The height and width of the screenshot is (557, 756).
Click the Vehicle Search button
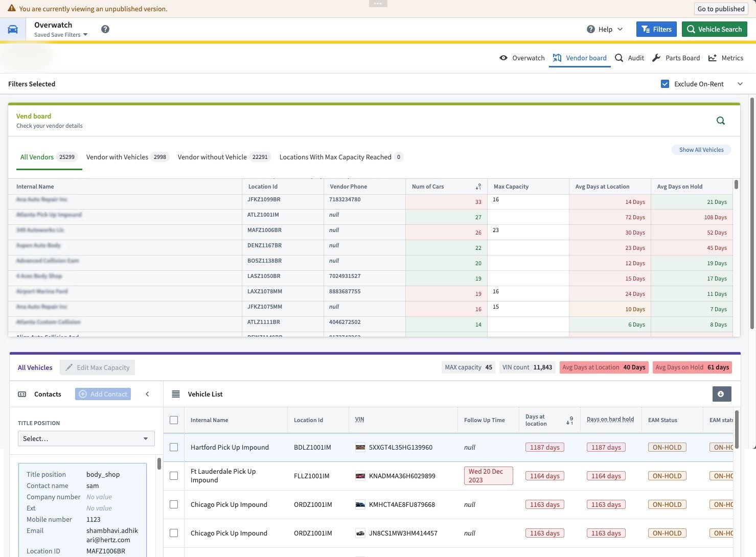click(714, 29)
